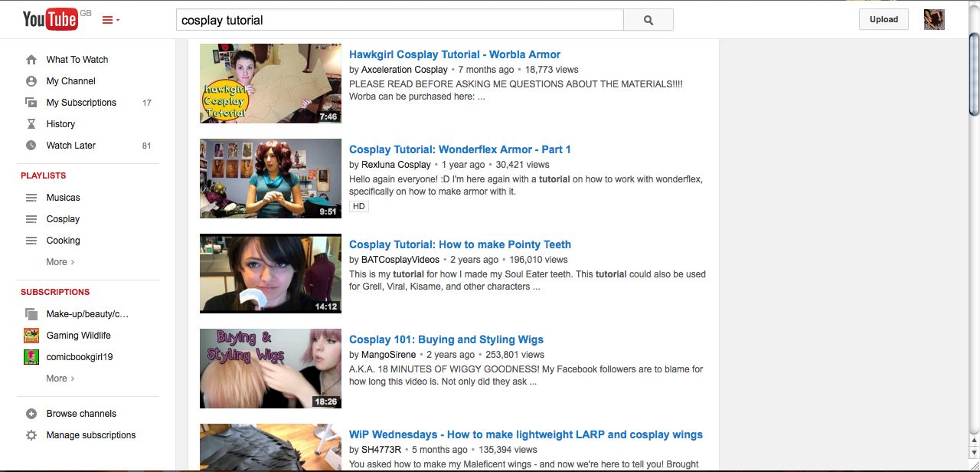
Task: Visit MangoSirene channel
Action: click(x=389, y=355)
